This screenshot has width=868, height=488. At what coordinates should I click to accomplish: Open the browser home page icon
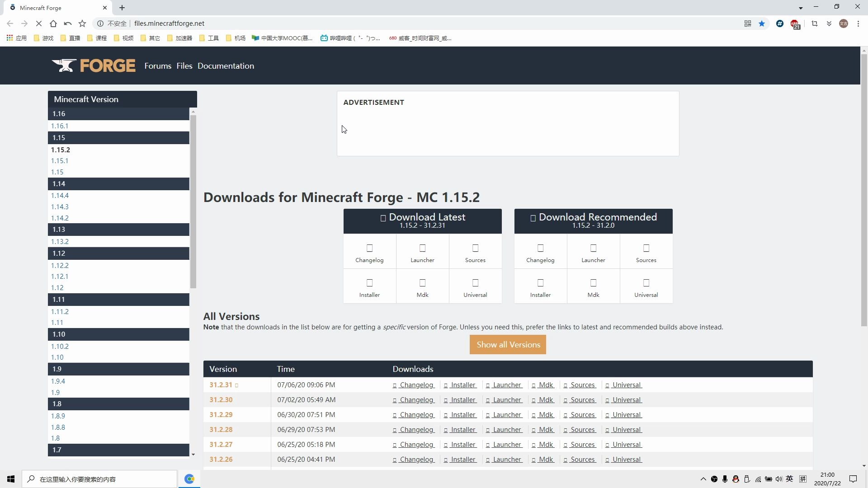53,23
